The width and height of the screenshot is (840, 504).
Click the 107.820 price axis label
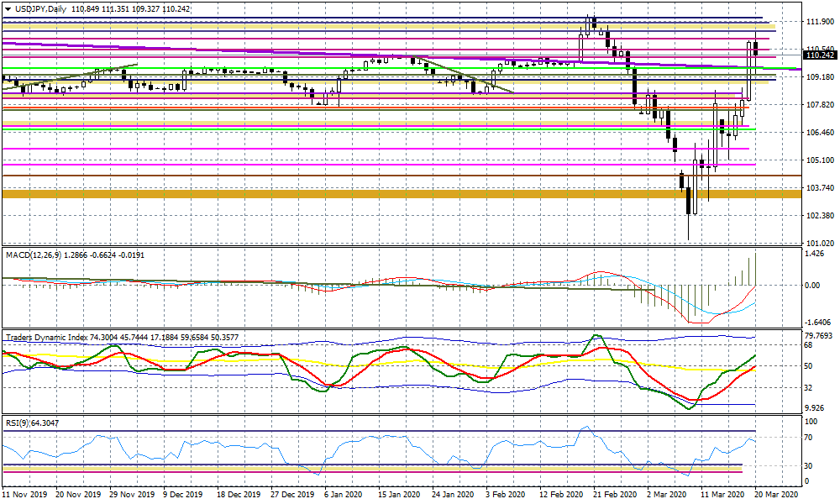point(820,104)
